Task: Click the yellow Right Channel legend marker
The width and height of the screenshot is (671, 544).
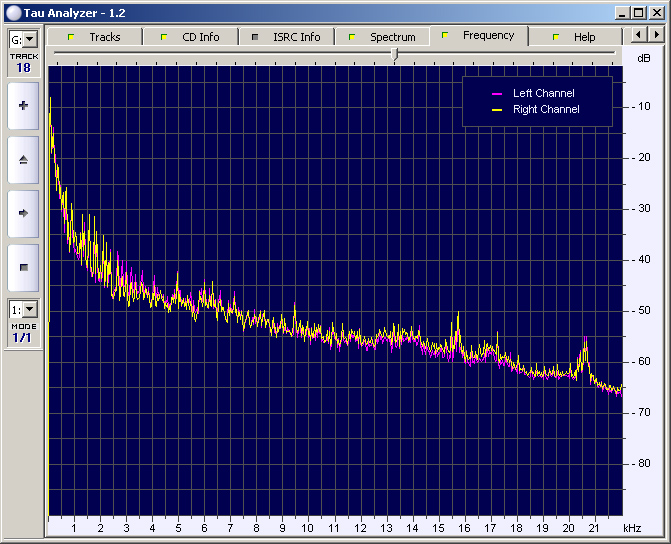Action: pos(495,110)
